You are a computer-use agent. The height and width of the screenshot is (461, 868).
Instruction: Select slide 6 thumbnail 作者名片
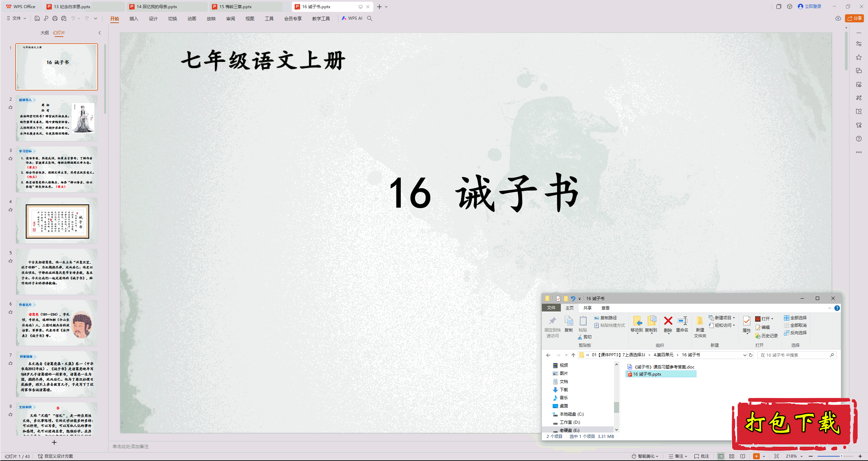(57, 323)
